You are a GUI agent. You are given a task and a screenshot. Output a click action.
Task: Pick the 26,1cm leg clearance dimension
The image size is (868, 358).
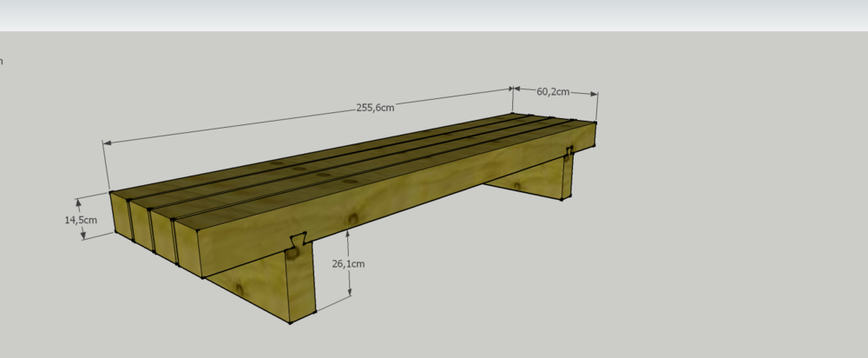pos(350,263)
